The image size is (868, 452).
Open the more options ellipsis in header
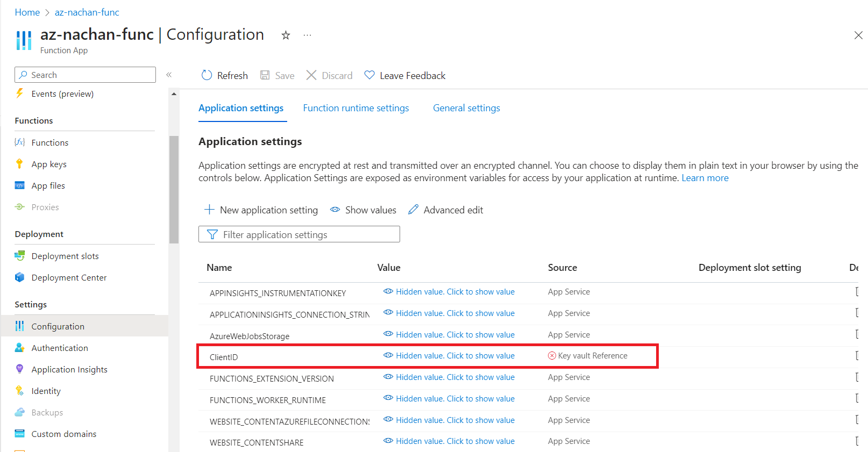point(307,35)
